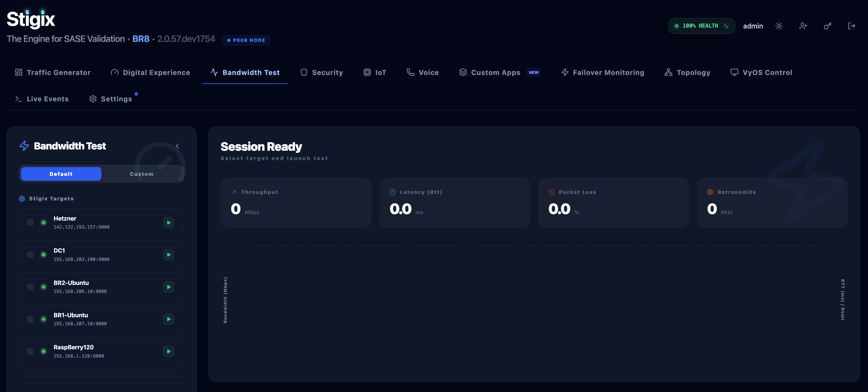The width and height of the screenshot is (868, 392).
Task: Select the Hetzner target checkbox
Action: pyautogui.click(x=30, y=223)
